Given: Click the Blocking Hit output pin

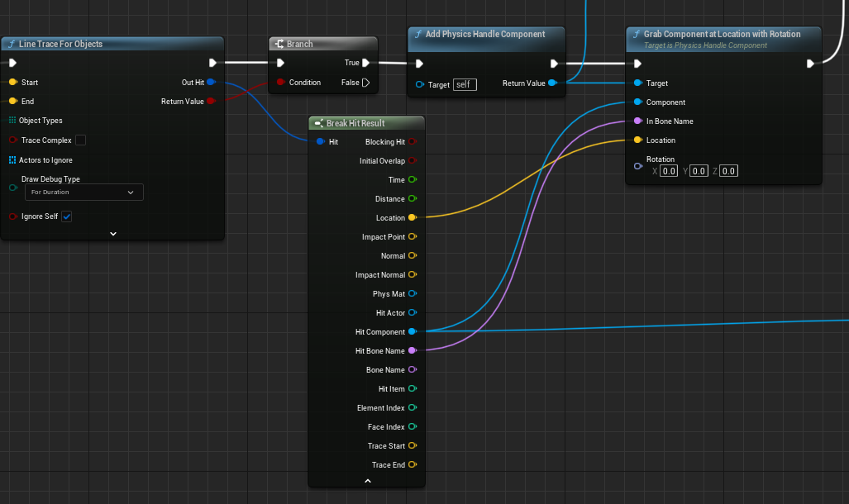Looking at the screenshot, I should coord(413,142).
